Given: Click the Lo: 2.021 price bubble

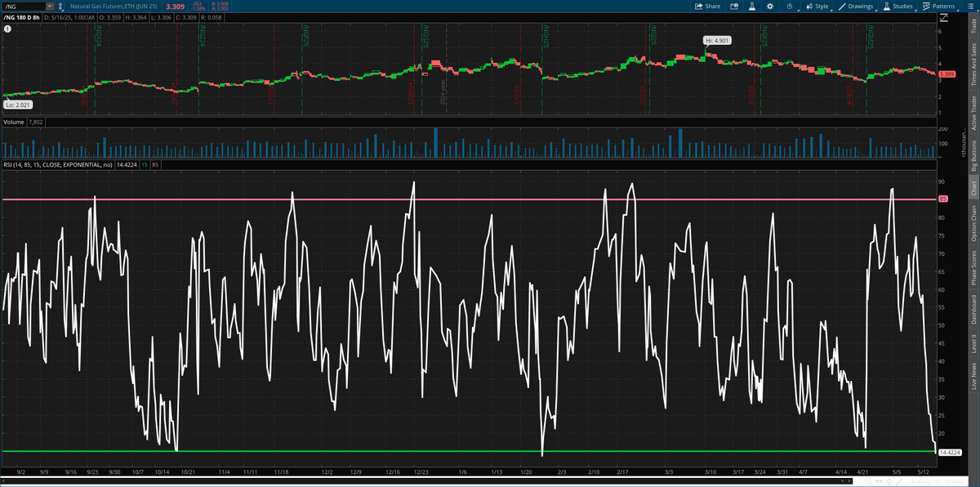Looking at the screenshot, I should [16, 105].
